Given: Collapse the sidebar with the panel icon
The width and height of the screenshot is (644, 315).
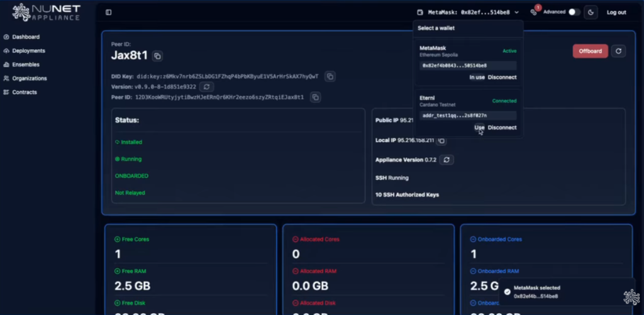Looking at the screenshot, I should [x=108, y=13].
